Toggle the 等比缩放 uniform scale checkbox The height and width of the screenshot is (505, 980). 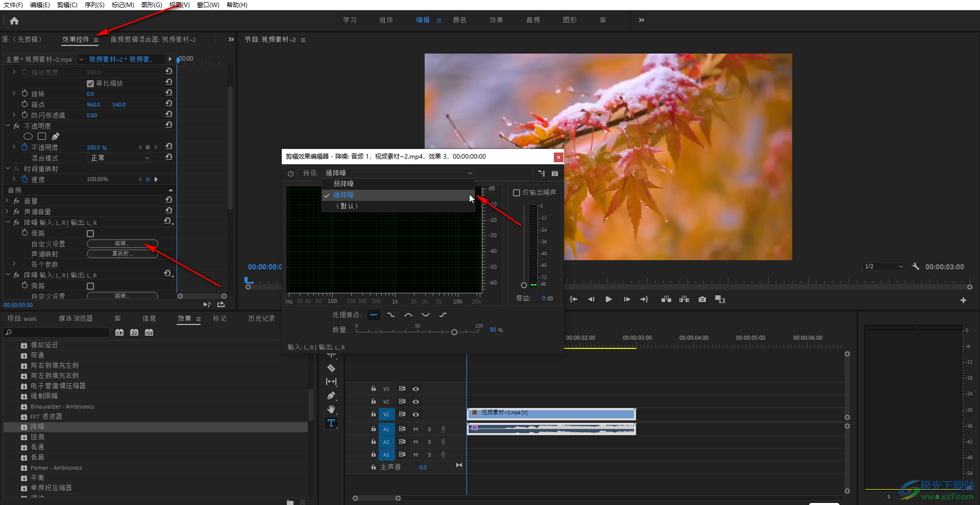[x=90, y=84]
